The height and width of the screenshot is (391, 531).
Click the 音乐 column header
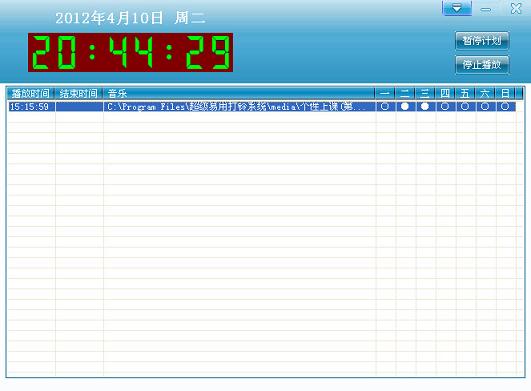click(239, 93)
